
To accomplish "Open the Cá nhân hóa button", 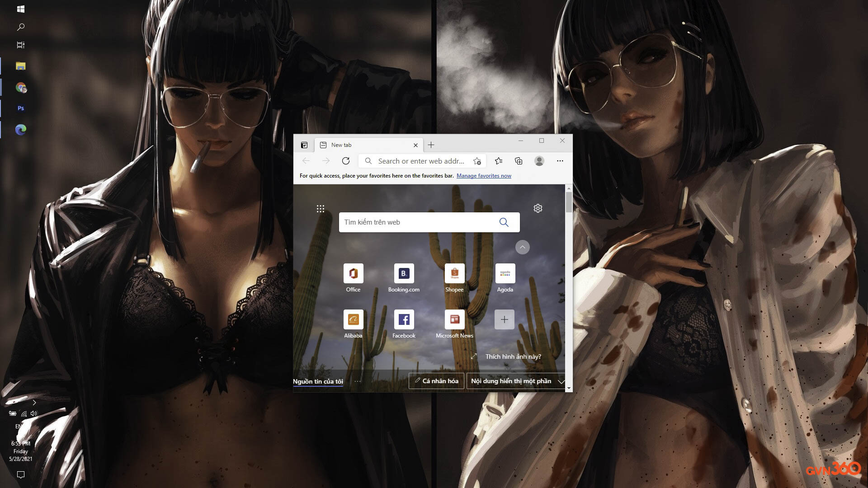I will (x=436, y=381).
